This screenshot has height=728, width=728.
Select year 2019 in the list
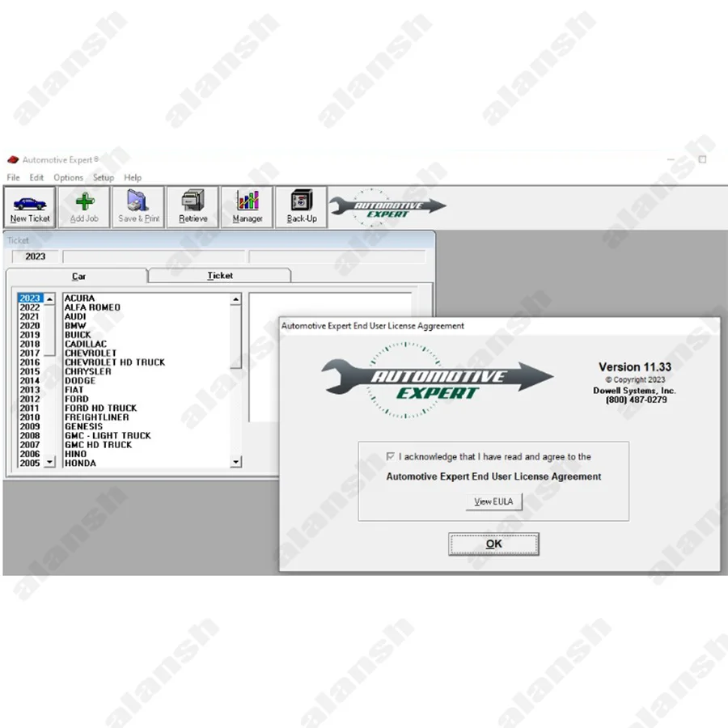tap(31, 335)
